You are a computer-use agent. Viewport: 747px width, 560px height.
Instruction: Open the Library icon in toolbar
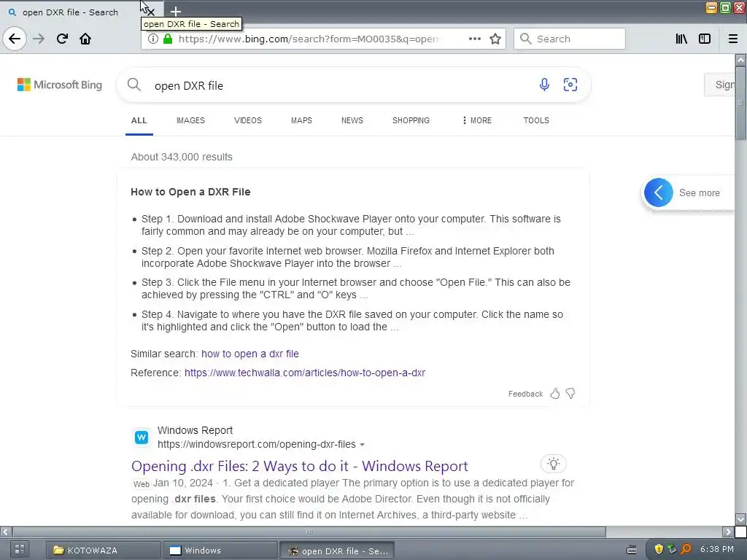tap(681, 39)
